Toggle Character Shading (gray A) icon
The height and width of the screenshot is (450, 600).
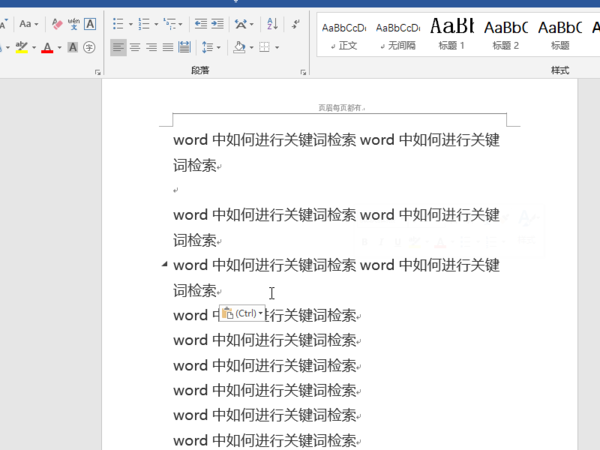tap(73, 47)
